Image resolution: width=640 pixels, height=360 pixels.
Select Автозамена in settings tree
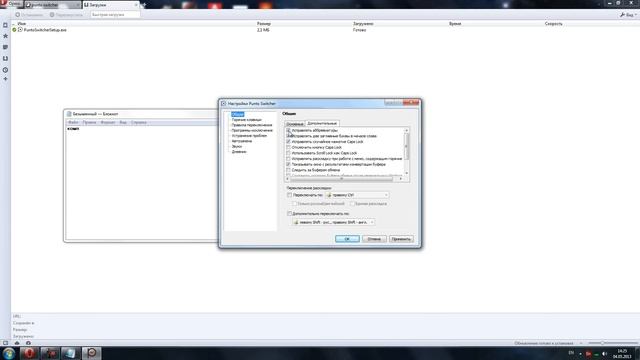(x=242, y=141)
